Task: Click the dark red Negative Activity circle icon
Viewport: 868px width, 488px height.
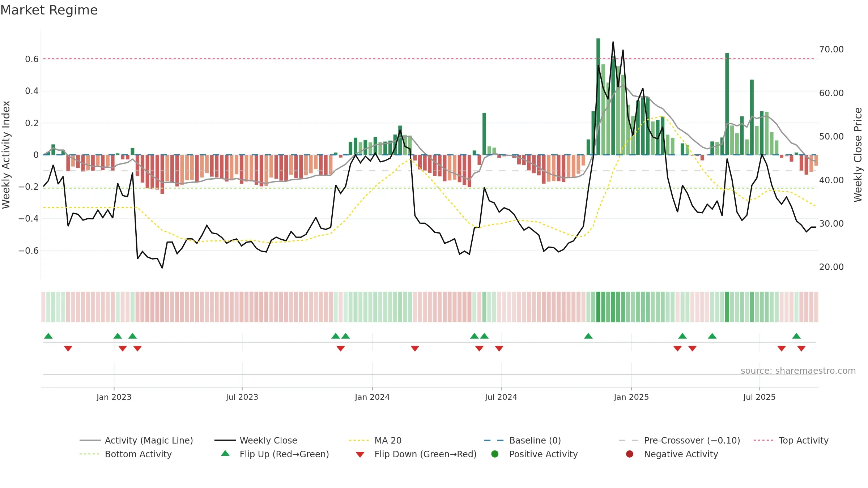Action: pos(630,454)
